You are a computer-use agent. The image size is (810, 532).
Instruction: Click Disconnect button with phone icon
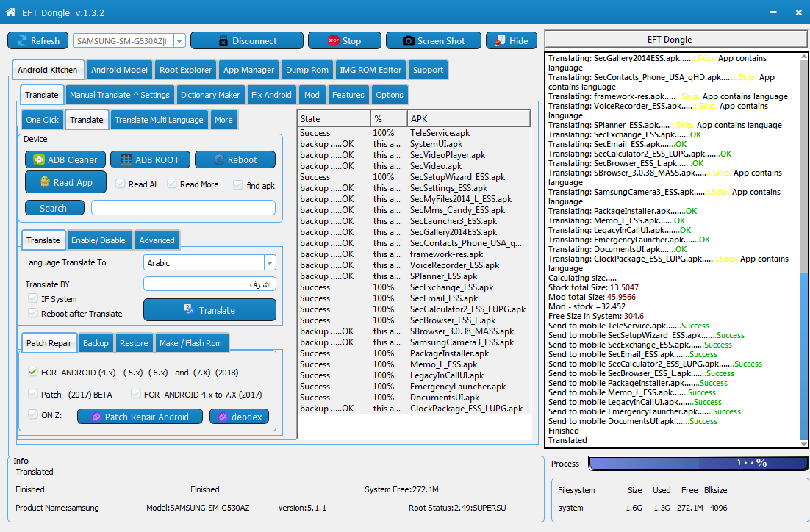[x=247, y=41]
